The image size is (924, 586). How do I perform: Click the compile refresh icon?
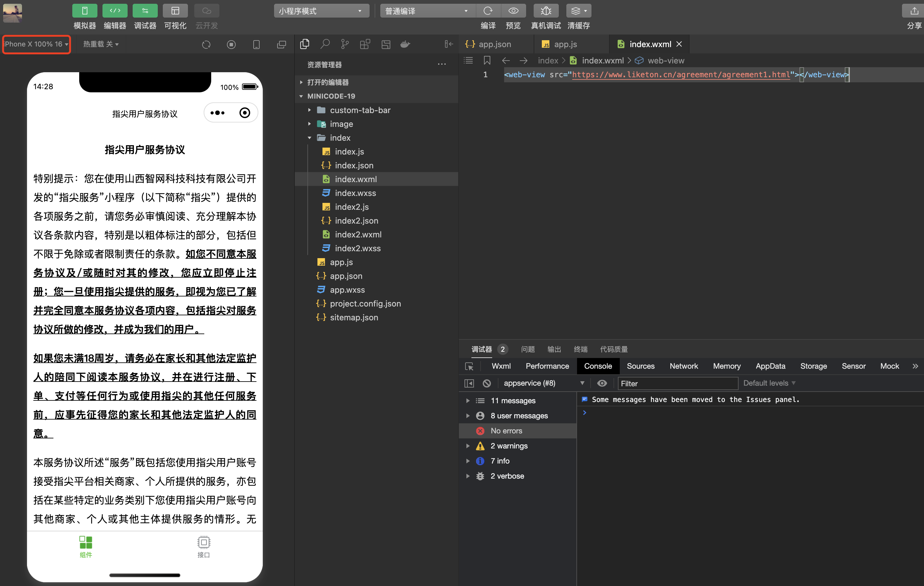pyautogui.click(x=488, y=11)
